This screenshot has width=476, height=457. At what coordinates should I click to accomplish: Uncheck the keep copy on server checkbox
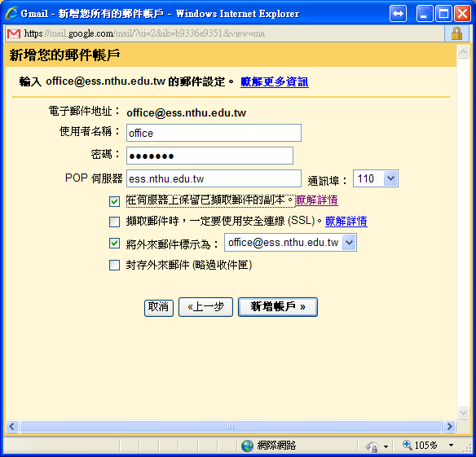114,201
